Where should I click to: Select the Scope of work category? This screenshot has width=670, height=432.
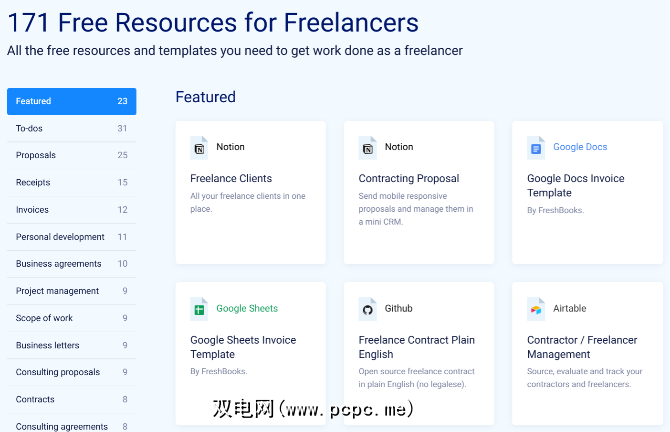[x=71, y=318]
